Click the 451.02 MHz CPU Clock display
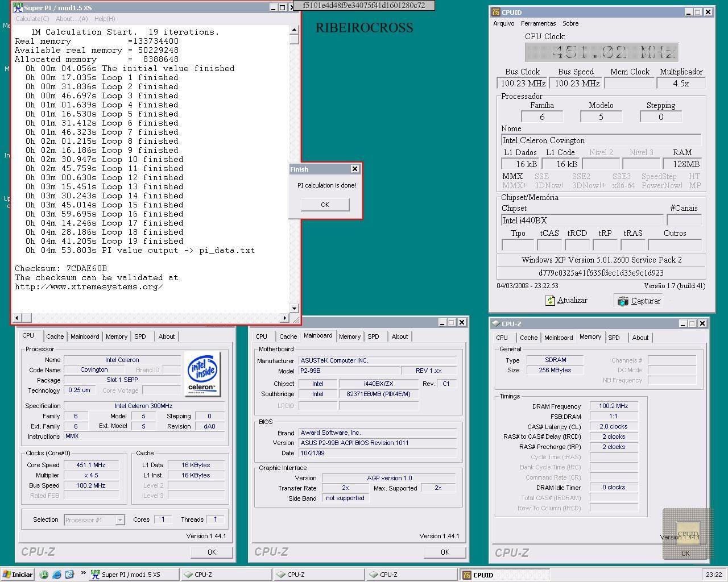 click(601, 52)
